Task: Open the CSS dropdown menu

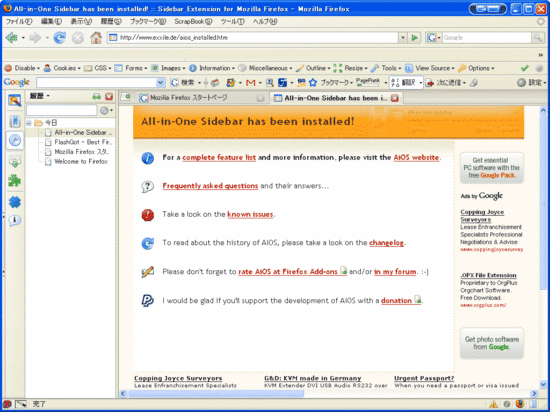Action: coord(98,68)
